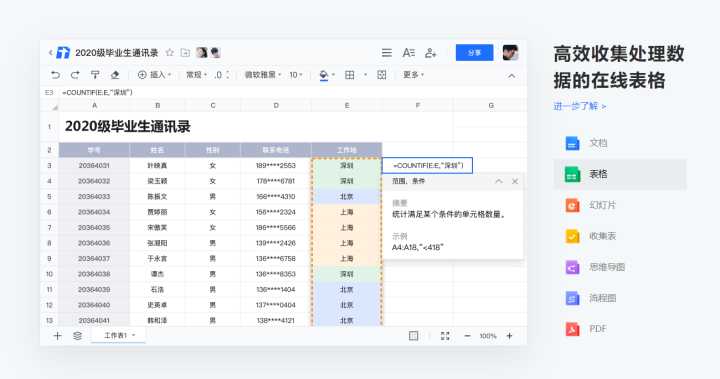Click the second collaborator avatar

[x=215, y=52]
